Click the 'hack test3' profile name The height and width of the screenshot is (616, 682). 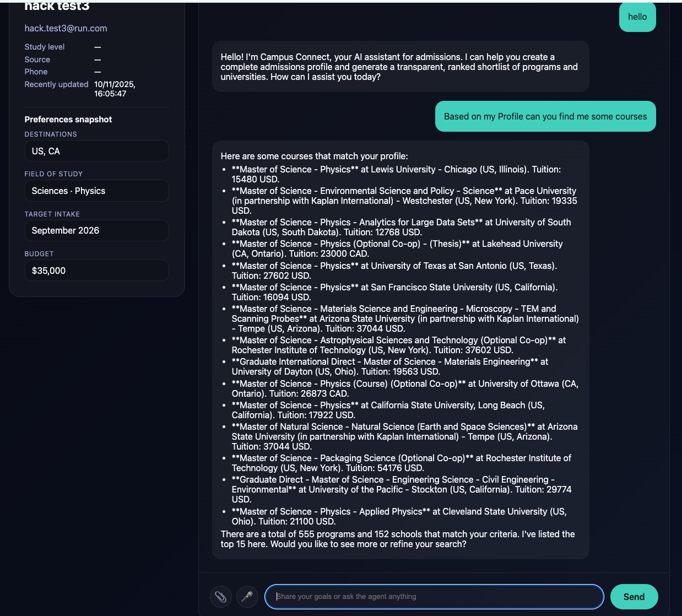coord(57,6)
